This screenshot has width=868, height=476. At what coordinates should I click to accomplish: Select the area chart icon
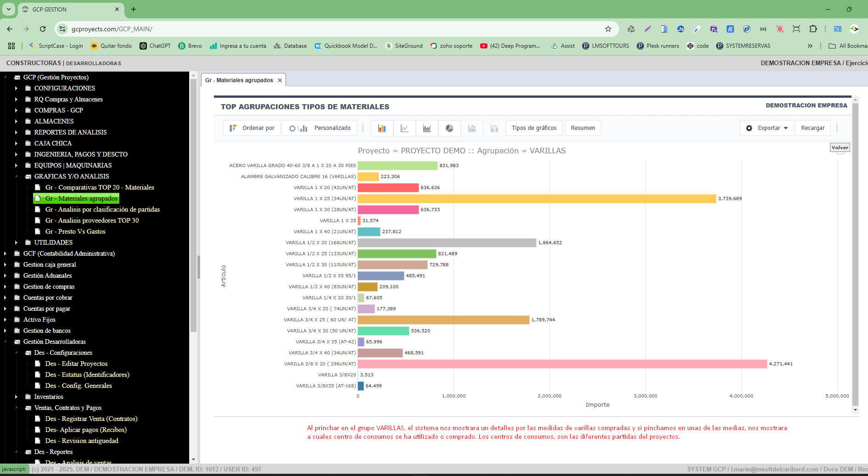coord(427,128)
